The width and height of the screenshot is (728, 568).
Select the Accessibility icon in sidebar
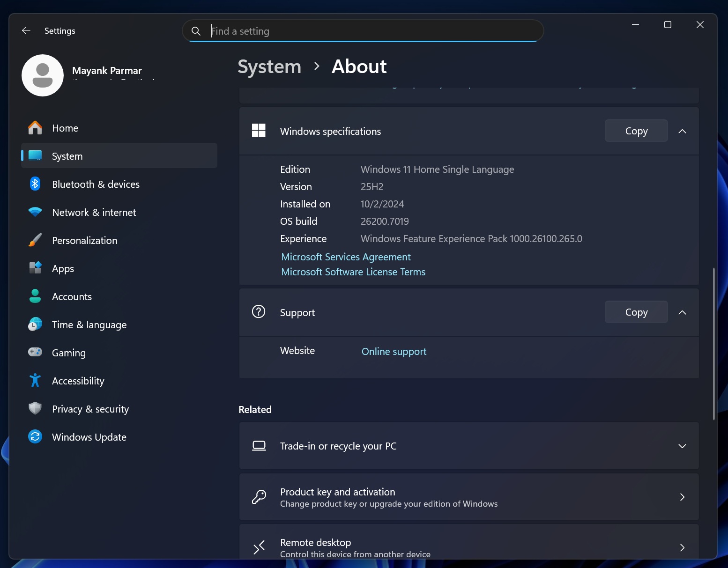click(35, 381)
